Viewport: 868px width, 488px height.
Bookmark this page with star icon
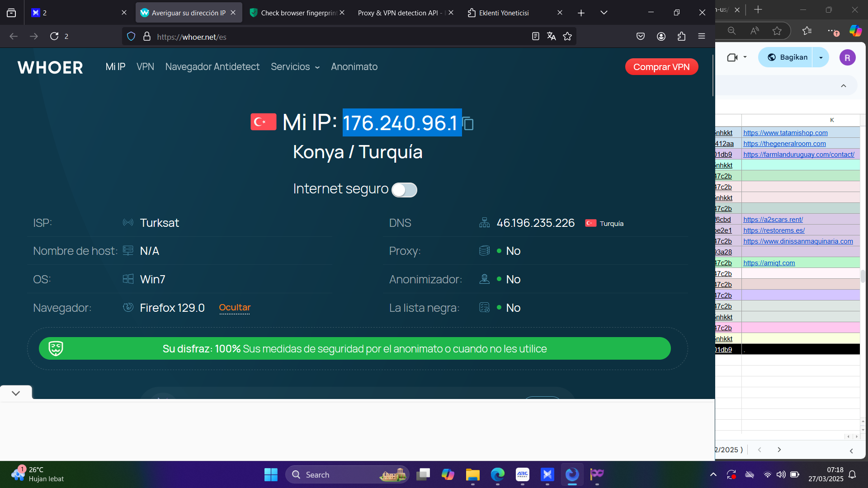[x=567, y=37]
